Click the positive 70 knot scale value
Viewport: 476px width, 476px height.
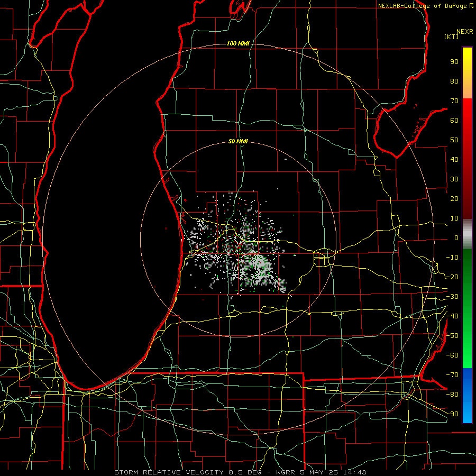454,101
